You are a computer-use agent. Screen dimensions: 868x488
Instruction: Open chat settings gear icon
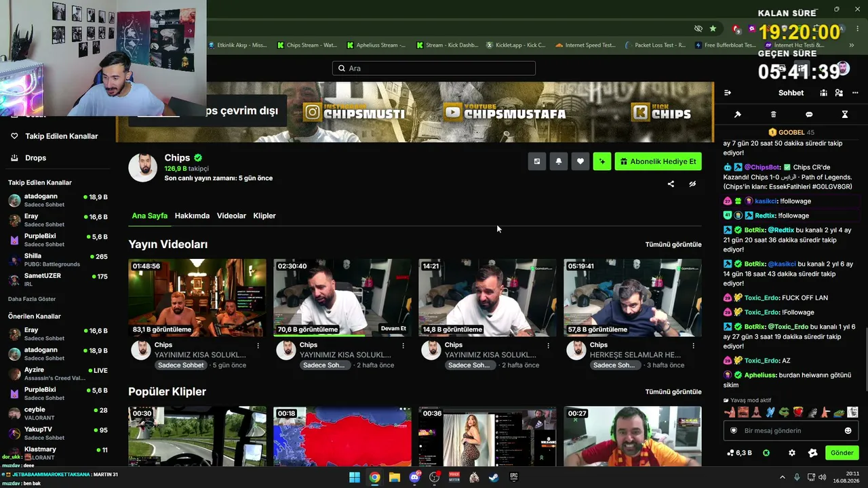click(791, 453)
